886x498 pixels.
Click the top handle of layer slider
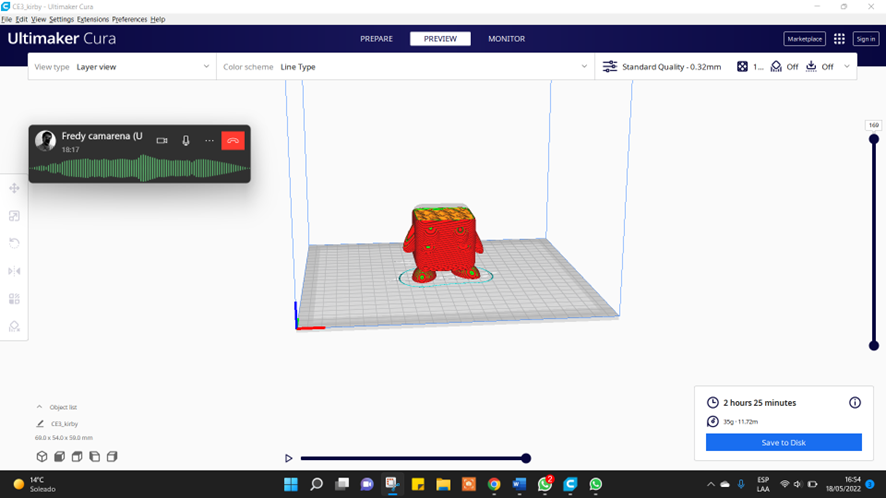(x=874, y=138)
